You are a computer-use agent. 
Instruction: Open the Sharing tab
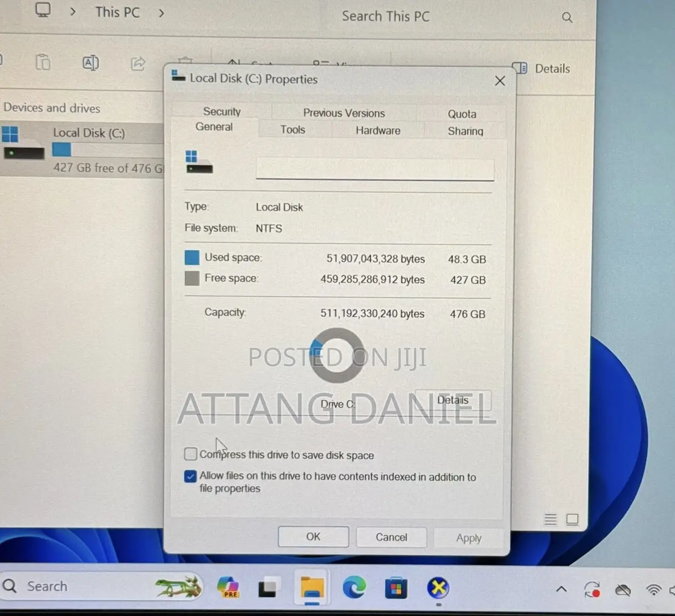[x=465, y=131]
